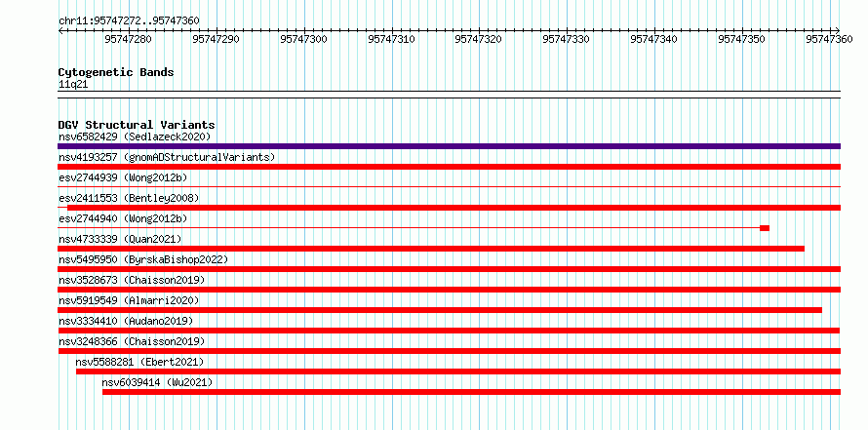This screenshot has height=430, width=868.
Task: Click the nsv6582429 (Sedlazeck2020) variant label
Action: coord(135,137)
